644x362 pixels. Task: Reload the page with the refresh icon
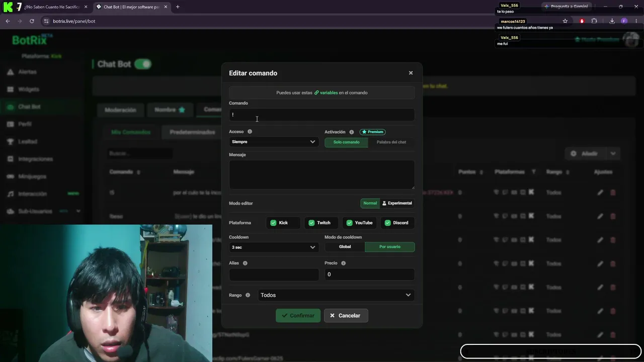tap(32, 21)
